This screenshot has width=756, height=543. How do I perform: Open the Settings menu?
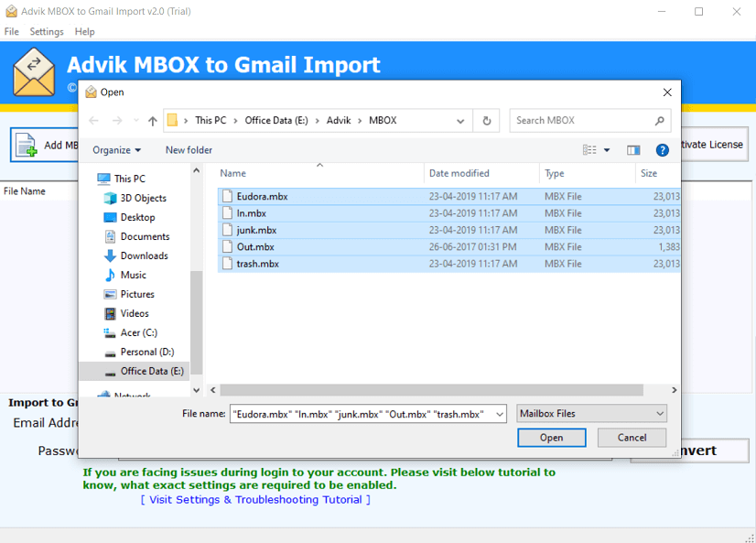click(46, 30)
